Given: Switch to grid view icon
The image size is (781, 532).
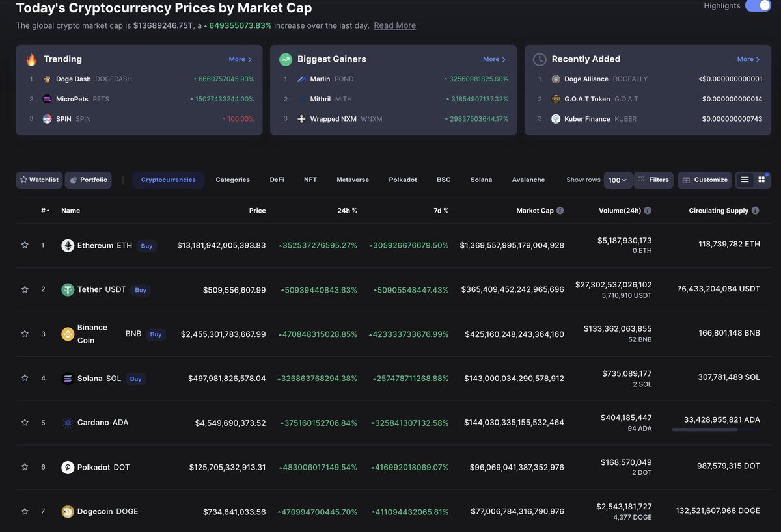Looking at the screenshot, I should pyautogui.click(x=761, y=180).
